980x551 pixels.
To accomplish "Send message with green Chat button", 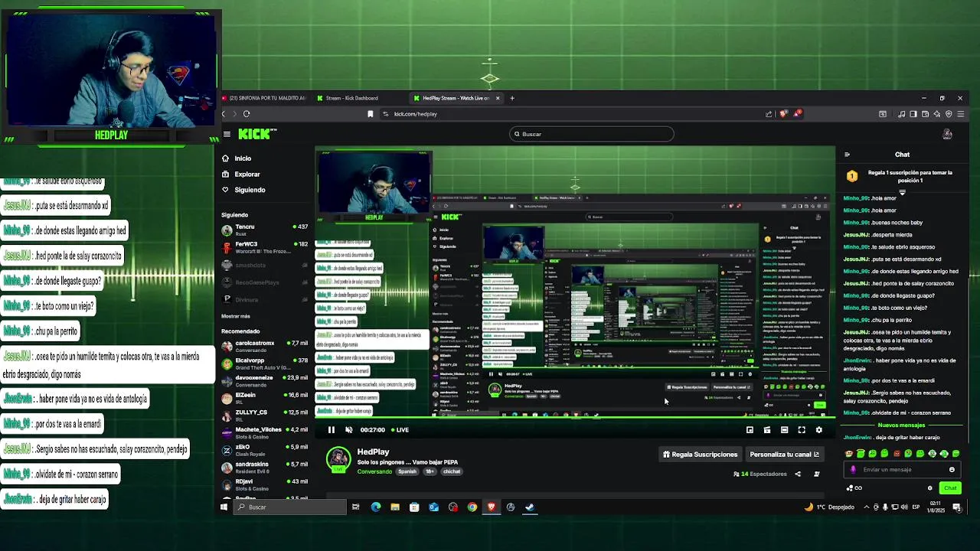I will 950,488.
